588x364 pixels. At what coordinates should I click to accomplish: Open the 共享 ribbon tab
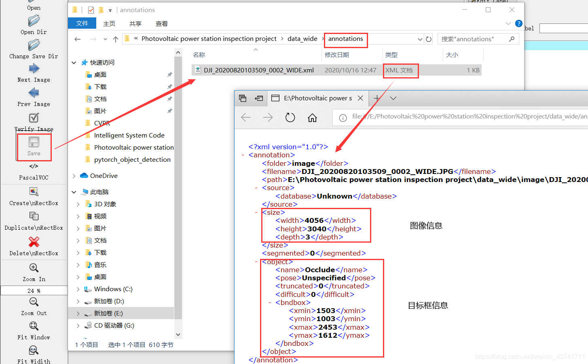(135, 23)
